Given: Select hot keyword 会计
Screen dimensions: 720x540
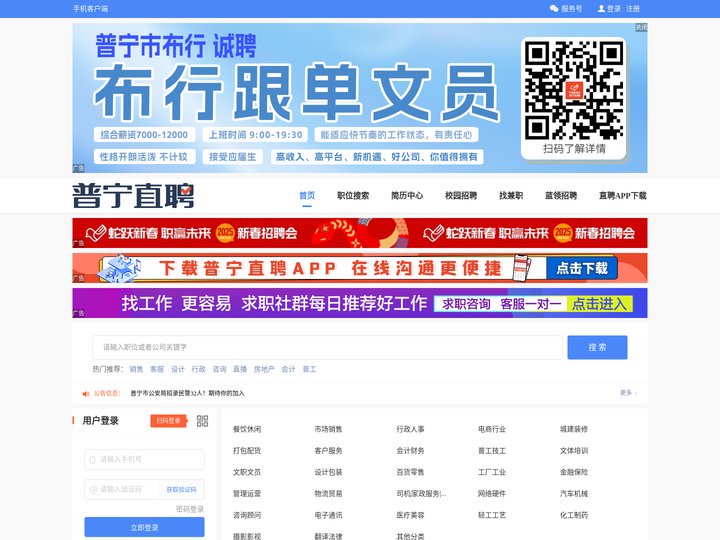Looking at the screenshot, I should tap(288, 369).
